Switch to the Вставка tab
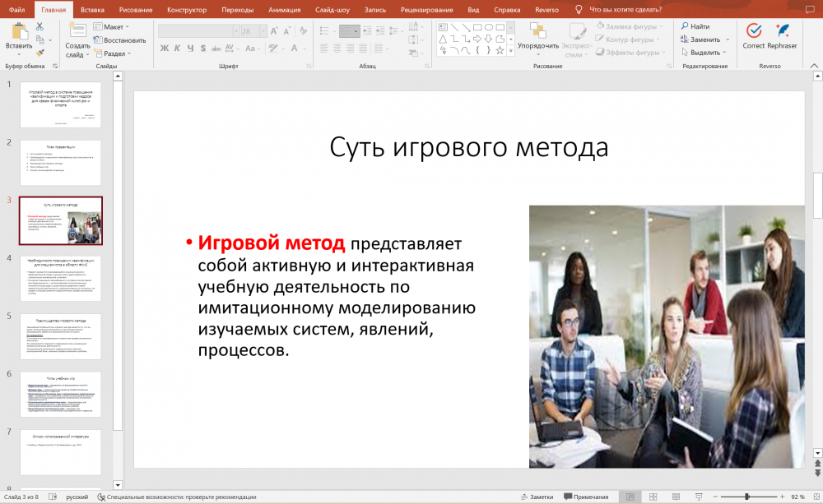The height and width of the screenshot is (504, 823). click(93, 9)
